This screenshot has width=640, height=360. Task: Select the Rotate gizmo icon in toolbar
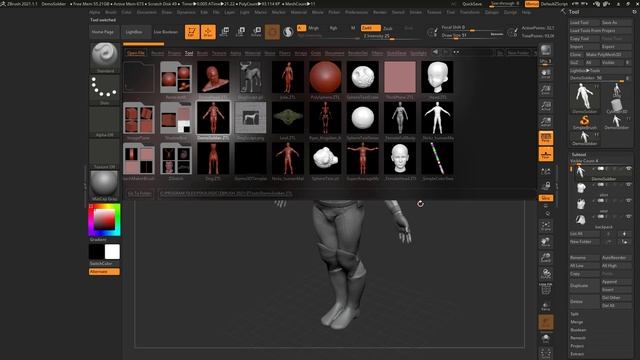(256, 32)
